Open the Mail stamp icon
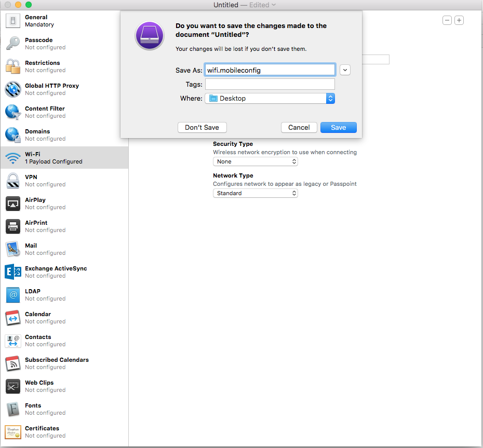Viewport: 483px width, 448px height. pyautogui.click(x=13, y=249)
